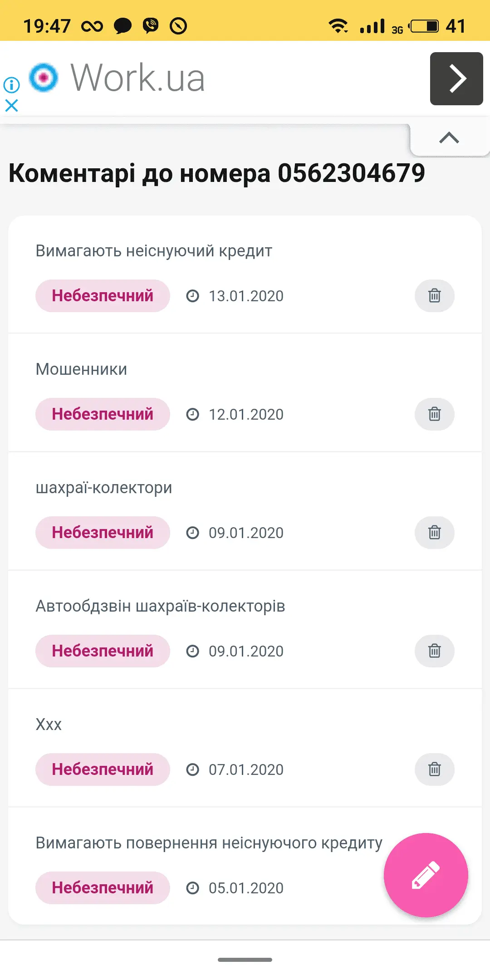Delete the "Мошенники" comment
The width and height of the screenshot is (490, 980).
434,414
